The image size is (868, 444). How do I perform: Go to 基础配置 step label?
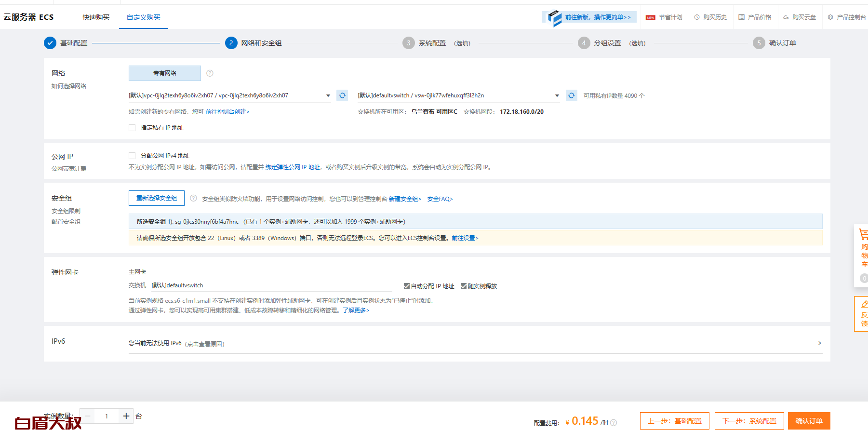[74, 43]
